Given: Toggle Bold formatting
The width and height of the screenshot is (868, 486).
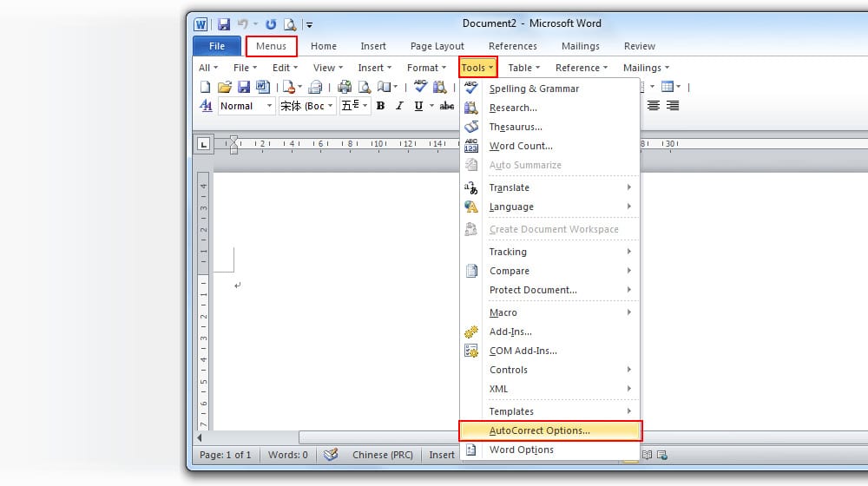Looking at the screenshot, I should tap(381, 106).
